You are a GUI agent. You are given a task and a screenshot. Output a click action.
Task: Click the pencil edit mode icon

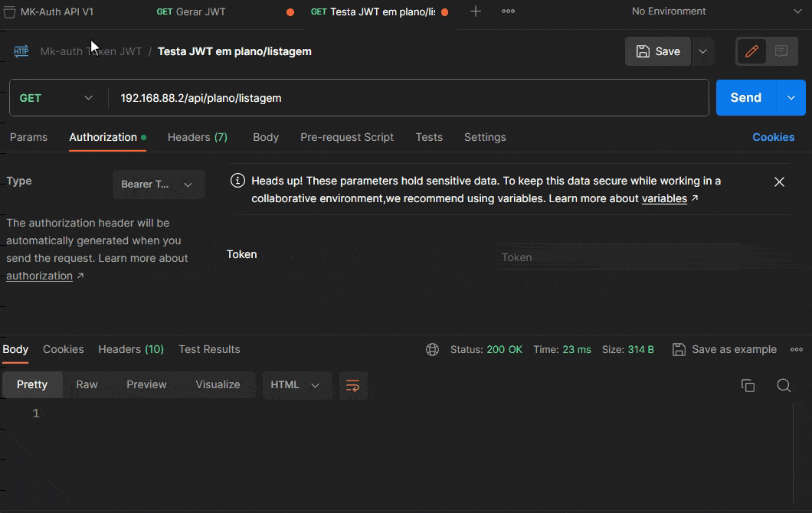(x=751, y=51)
